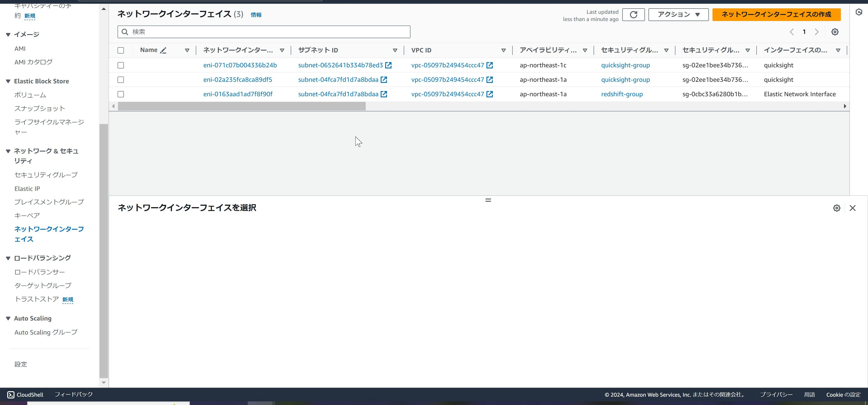Viewport: 868px width, 405px height.
Task: Toggle the select-all checkbox in table header
Action: (121, 51)
